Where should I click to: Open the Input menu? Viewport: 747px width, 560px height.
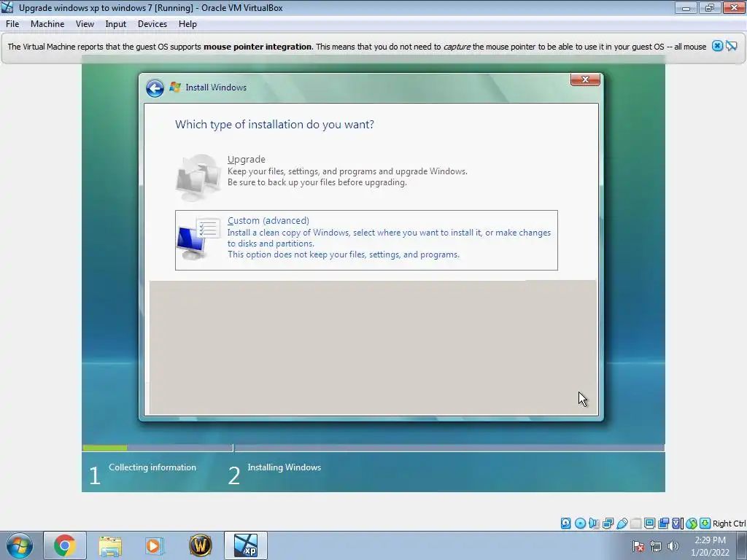click(x=115, y=24)
